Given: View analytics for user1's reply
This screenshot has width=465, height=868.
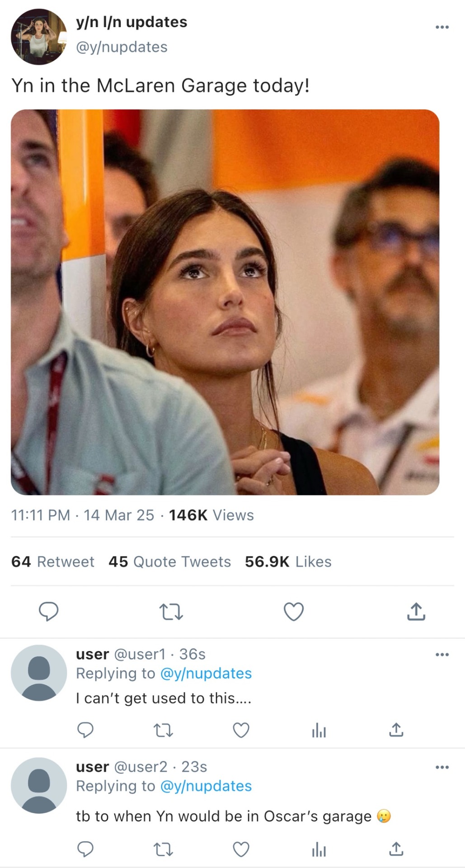Looking at the screenshot, I should (x=319, y=730).
